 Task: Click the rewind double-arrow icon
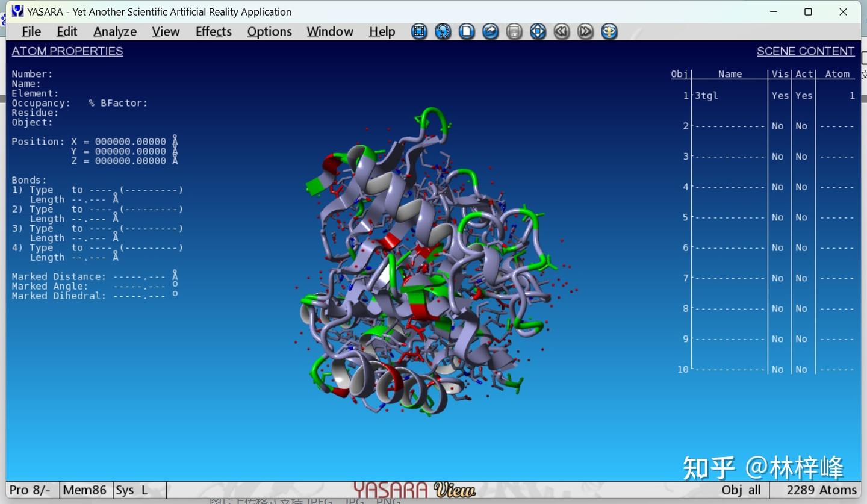point(562,31)
